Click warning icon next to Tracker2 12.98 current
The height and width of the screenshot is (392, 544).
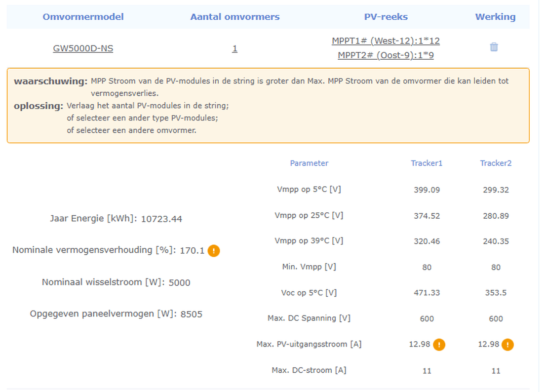pos(507,345)
